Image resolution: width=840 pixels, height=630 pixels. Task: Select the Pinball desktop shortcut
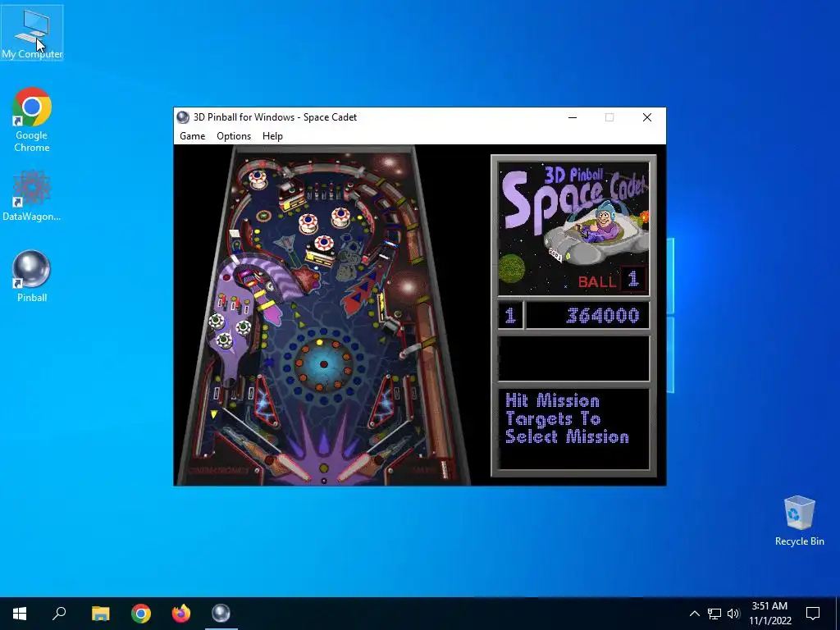[x=32, y=276]
